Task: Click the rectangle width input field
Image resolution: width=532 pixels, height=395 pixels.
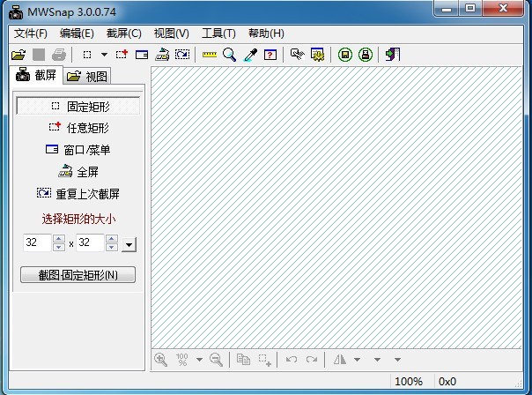Action: (x=37, y=243)
